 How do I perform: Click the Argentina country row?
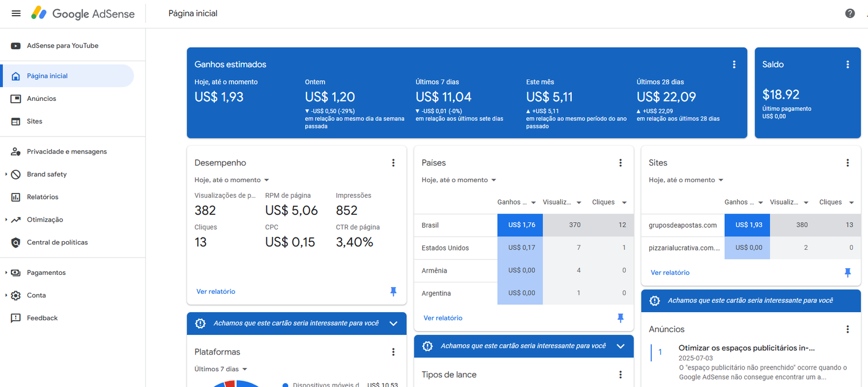[524, 293]
